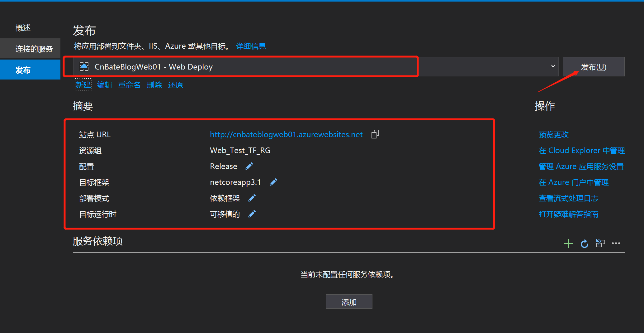Open 管理 Azure 应用服务设置 link
Screen dimensions: 644x333
(581, 166)
